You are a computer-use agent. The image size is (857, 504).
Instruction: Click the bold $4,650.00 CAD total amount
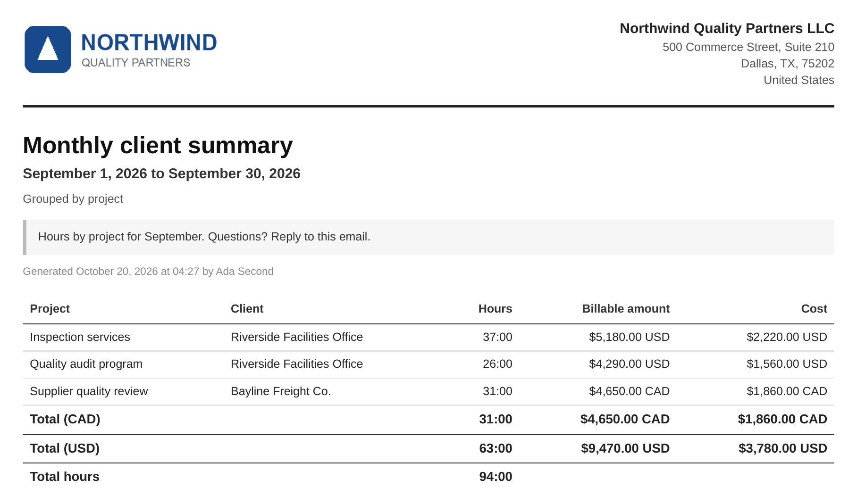pyautogui.click(x=625, y=419)
